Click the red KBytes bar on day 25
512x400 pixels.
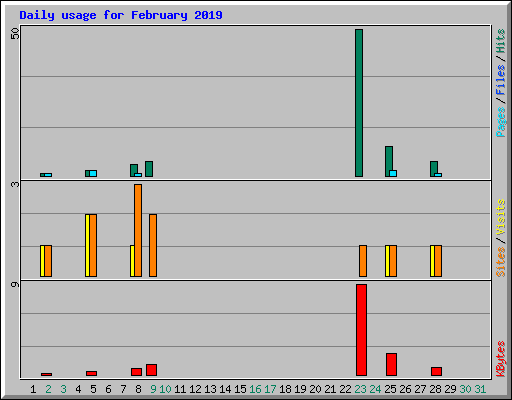point(391,365)
